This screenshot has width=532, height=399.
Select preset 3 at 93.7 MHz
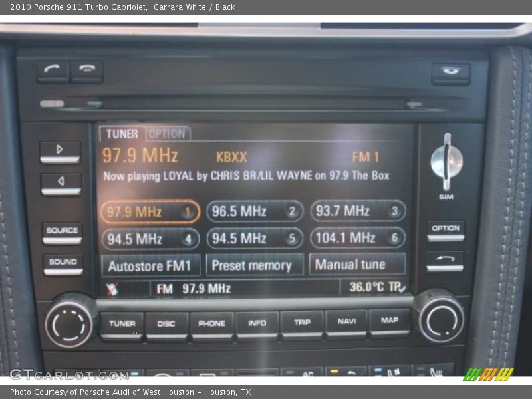click(x=358, y=211)
